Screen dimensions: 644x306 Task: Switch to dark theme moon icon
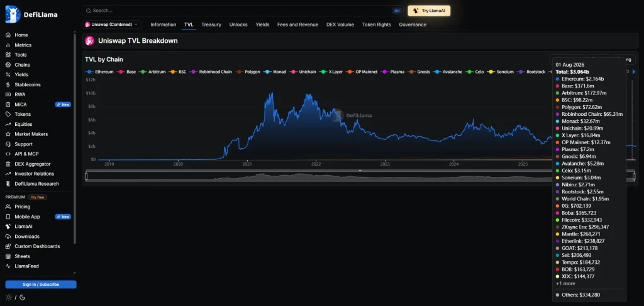(x=22, y=297)
